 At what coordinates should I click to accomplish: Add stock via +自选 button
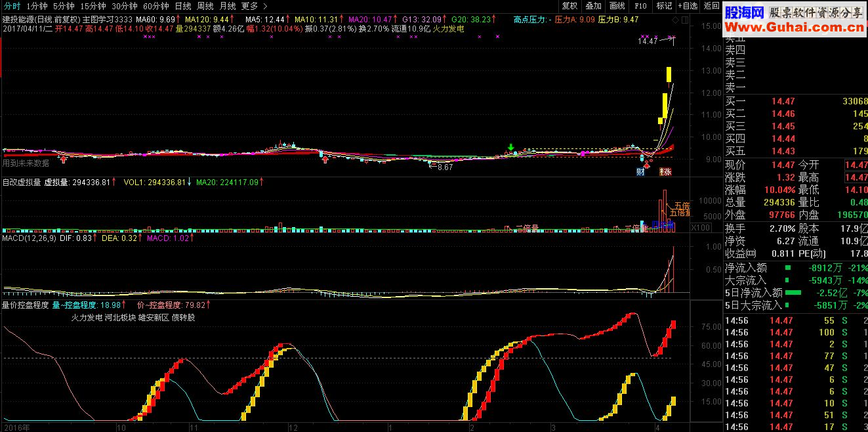click(688, 6)
